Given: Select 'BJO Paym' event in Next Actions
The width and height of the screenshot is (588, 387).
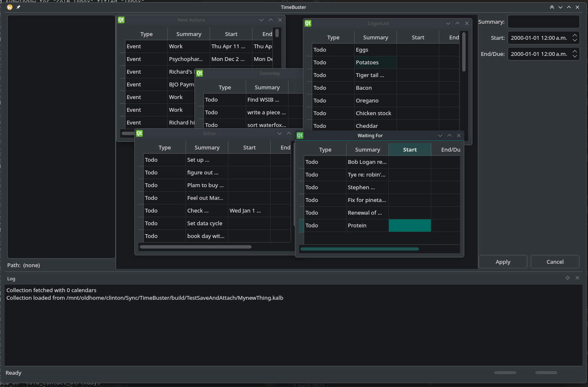Looking at the screenshot, I should pyautogui.click(x=181, y=84).
